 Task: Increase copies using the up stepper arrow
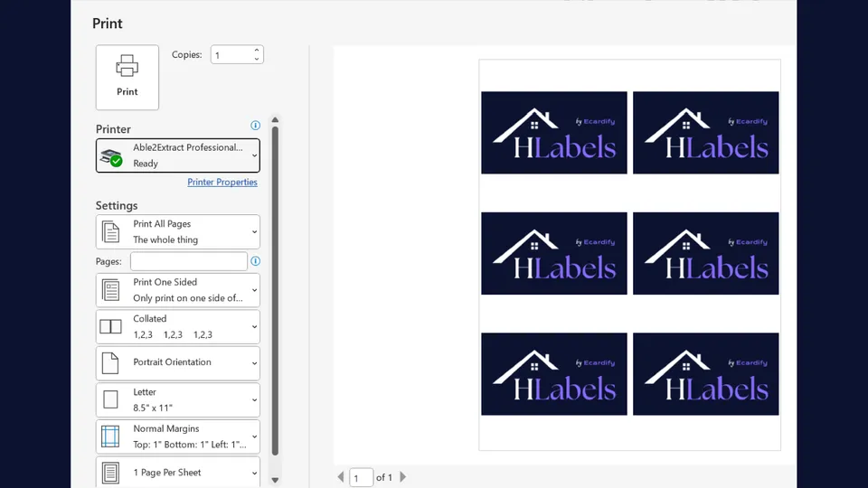[257, 51]
